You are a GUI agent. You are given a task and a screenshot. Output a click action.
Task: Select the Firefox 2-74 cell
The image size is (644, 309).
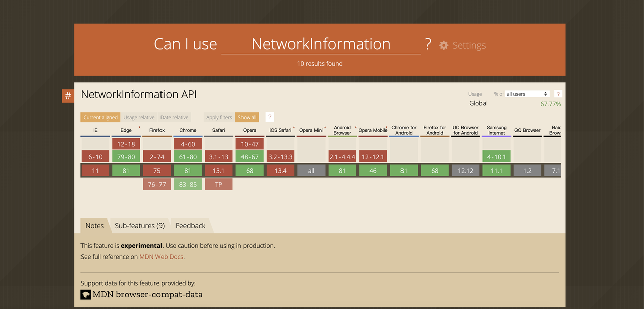tap(157, 157)
